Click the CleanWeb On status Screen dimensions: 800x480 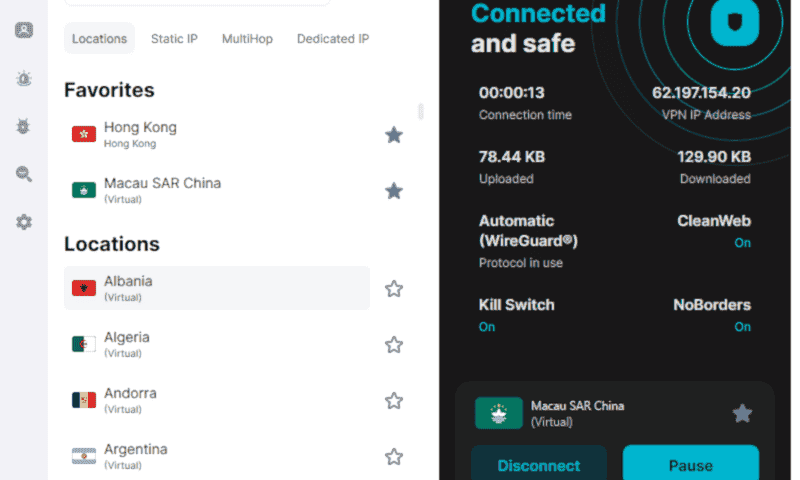pos(742,243)
